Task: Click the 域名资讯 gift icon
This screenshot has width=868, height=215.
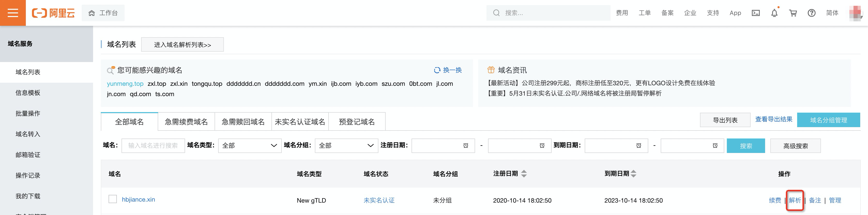Action: coord(491,70)
